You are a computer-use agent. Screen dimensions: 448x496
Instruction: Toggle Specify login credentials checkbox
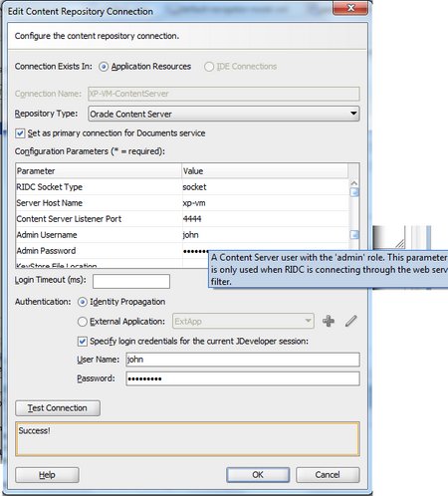tap(82, 342)
